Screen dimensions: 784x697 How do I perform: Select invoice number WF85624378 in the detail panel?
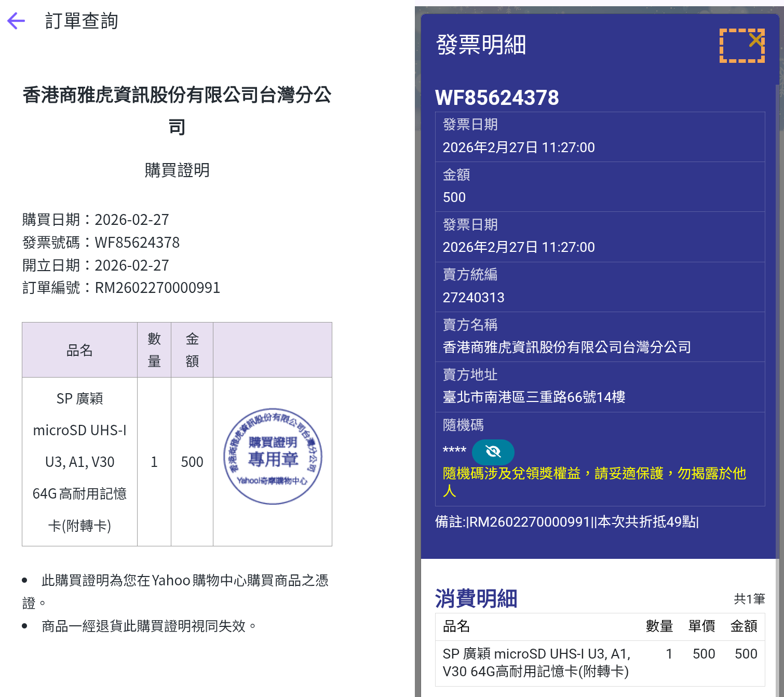pyautogui.click(x=497, y=98)
